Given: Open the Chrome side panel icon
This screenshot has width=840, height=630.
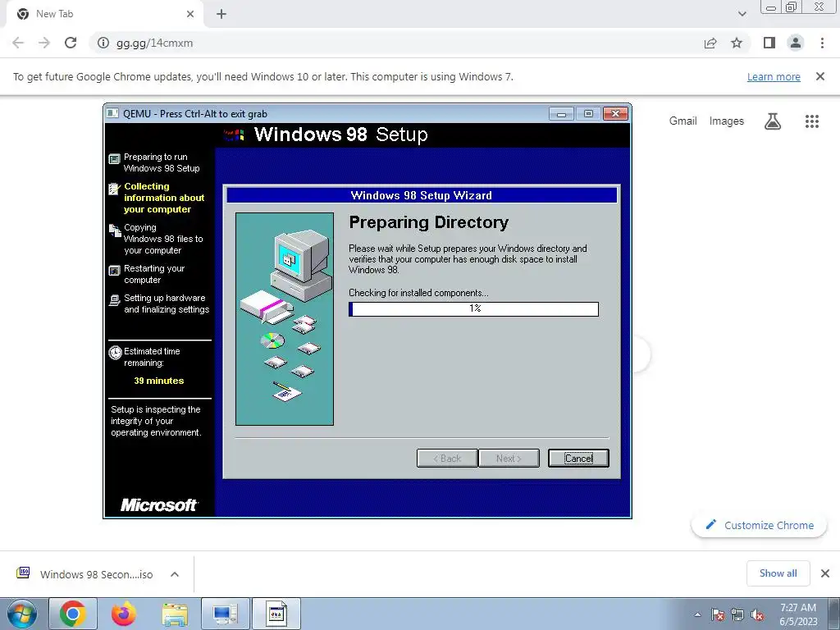Looking at the screenshot, I should (769, 43).
